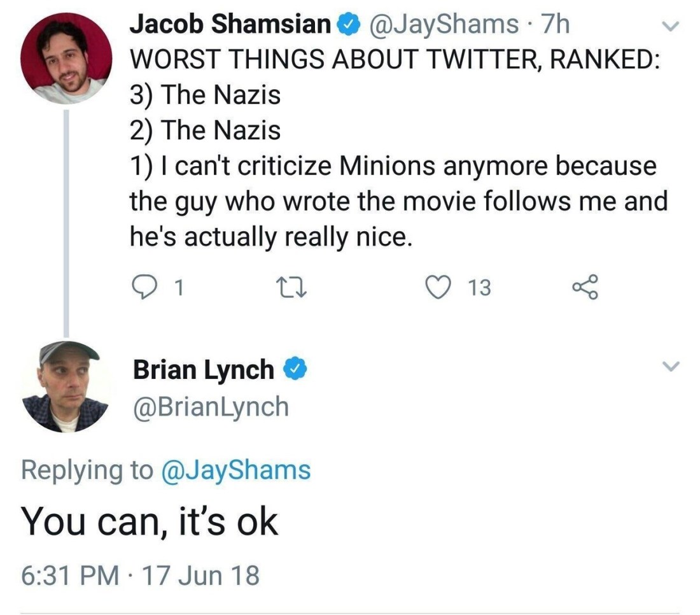
Task: Click the like count of 13
Action: coord(479,288)
